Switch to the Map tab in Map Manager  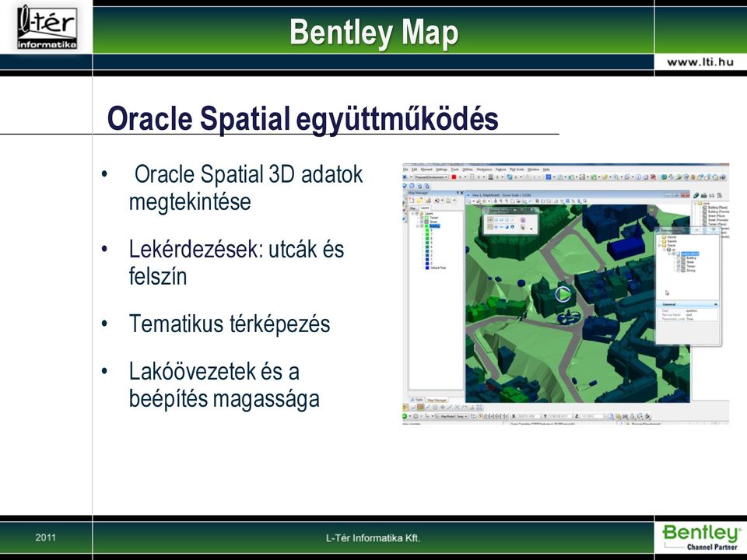tap(412, 208)
